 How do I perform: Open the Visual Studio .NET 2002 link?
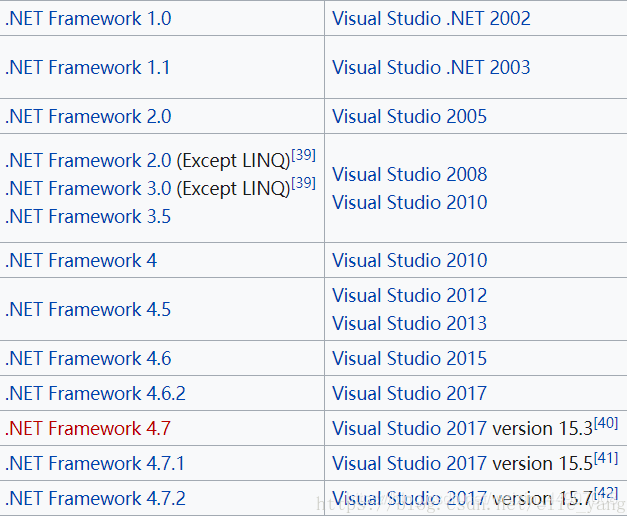[431, 18]
